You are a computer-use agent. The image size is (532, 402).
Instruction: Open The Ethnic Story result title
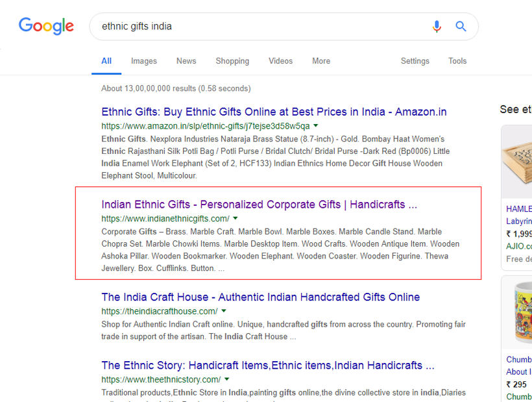point(268,366)
